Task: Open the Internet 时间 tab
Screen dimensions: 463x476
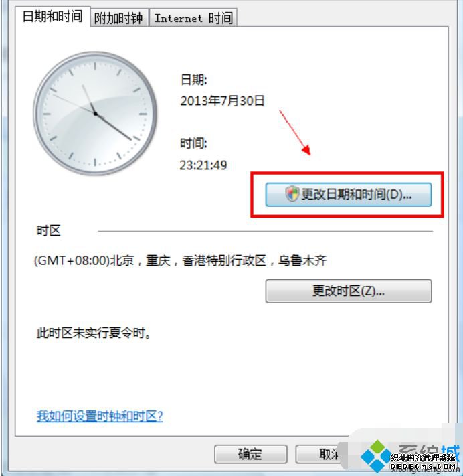Action: (193, 18)
